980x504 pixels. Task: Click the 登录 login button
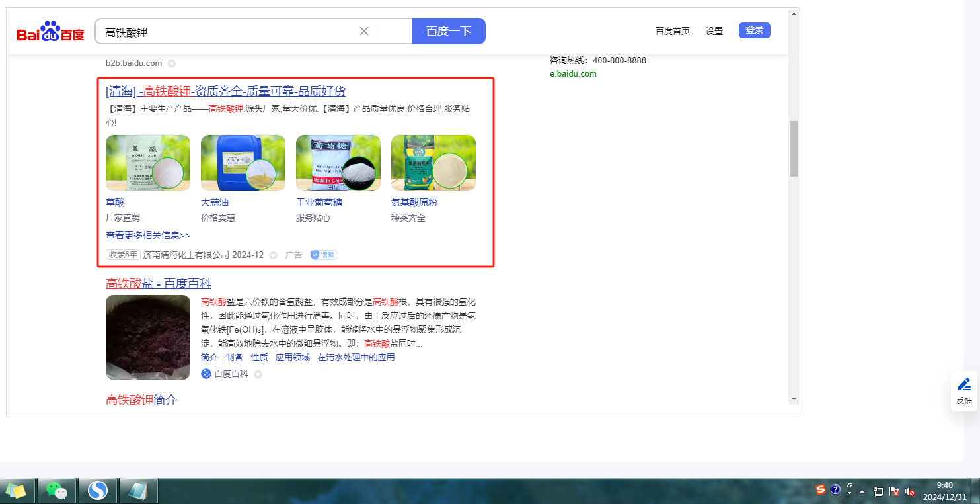[755, 30]
